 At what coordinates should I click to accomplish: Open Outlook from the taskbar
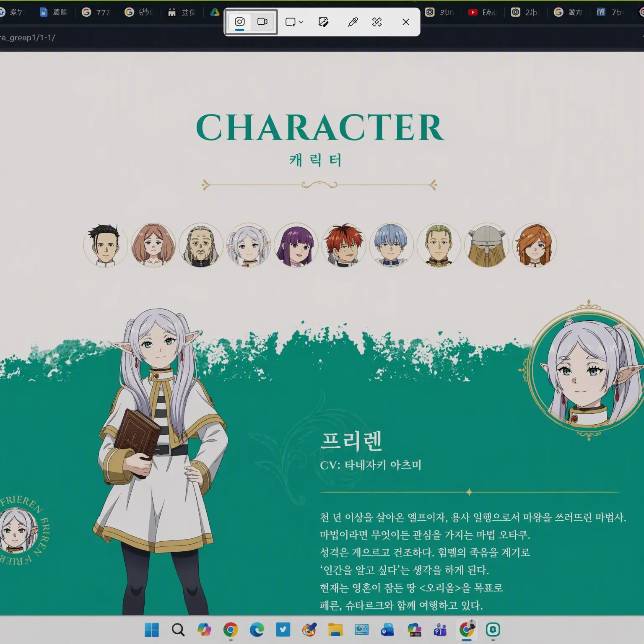(x=388, y=630)
